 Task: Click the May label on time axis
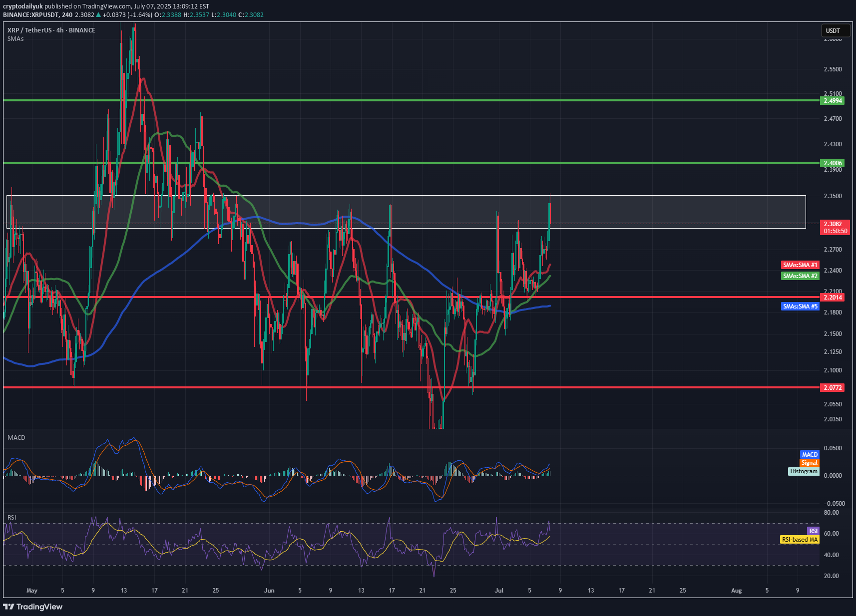[32, 591]
